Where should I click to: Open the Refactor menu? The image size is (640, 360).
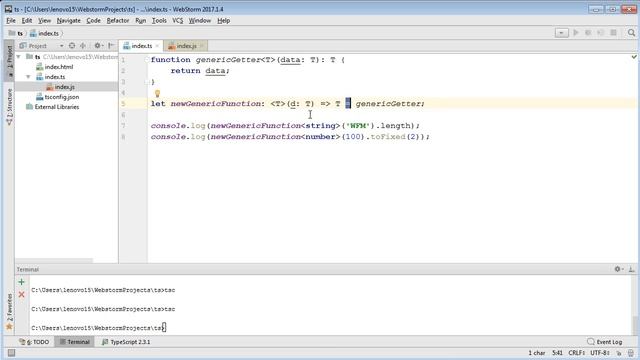118,20
